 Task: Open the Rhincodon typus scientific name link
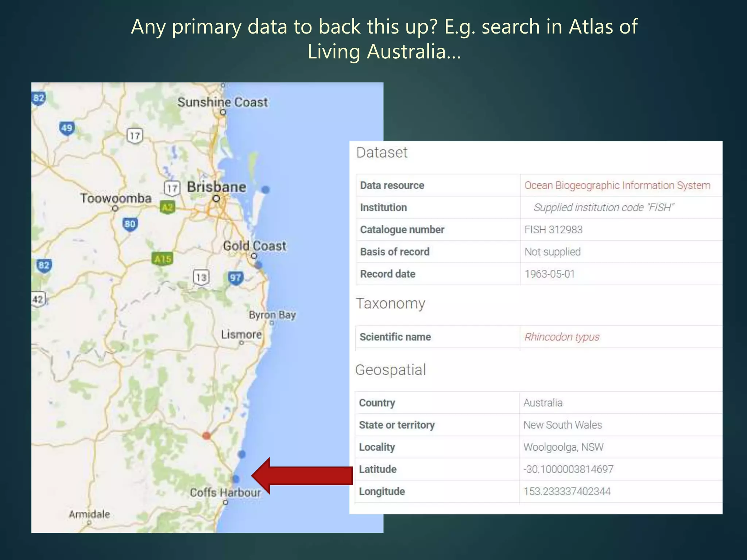click(562, 337)
